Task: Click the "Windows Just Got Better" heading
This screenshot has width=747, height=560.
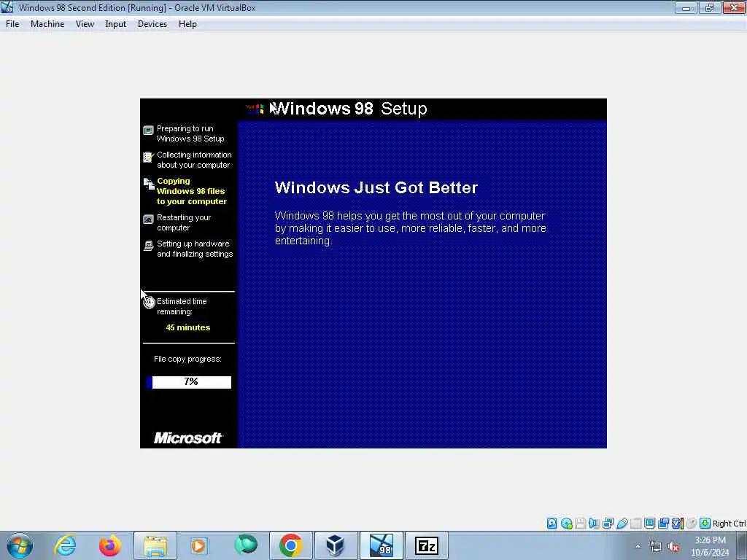Action: pyautogui.click(x=376, y=187)
